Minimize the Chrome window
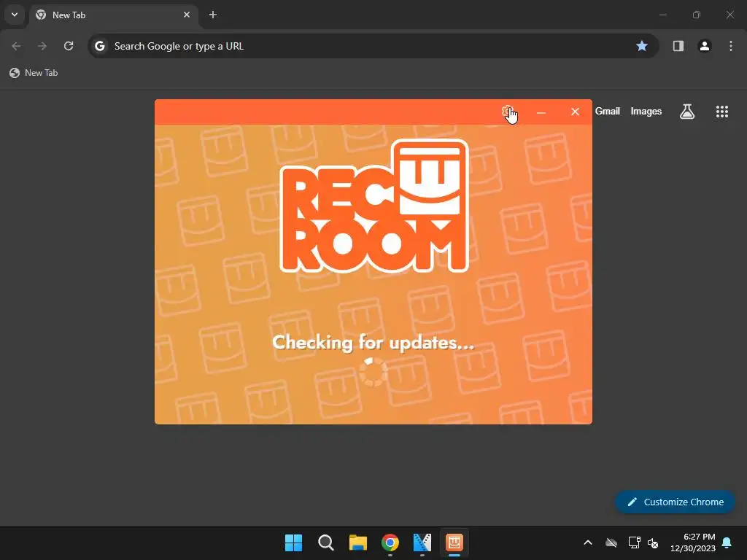The width and height of the screenshot is (747, 560). click(x=662, y=15)
